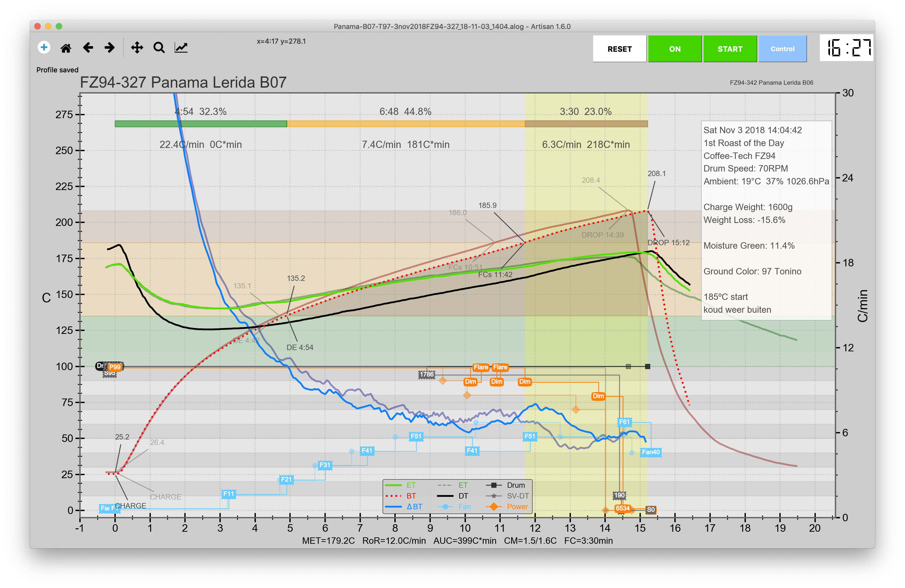905x588 pixels.
Task: Click the blue Control button
Action: 782,49
